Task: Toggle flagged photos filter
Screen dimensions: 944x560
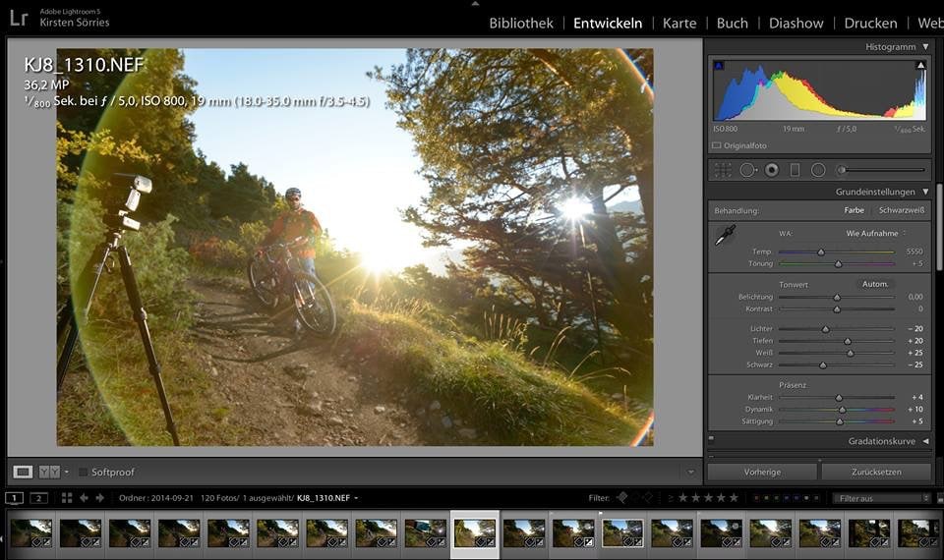Action: [622, 497]
